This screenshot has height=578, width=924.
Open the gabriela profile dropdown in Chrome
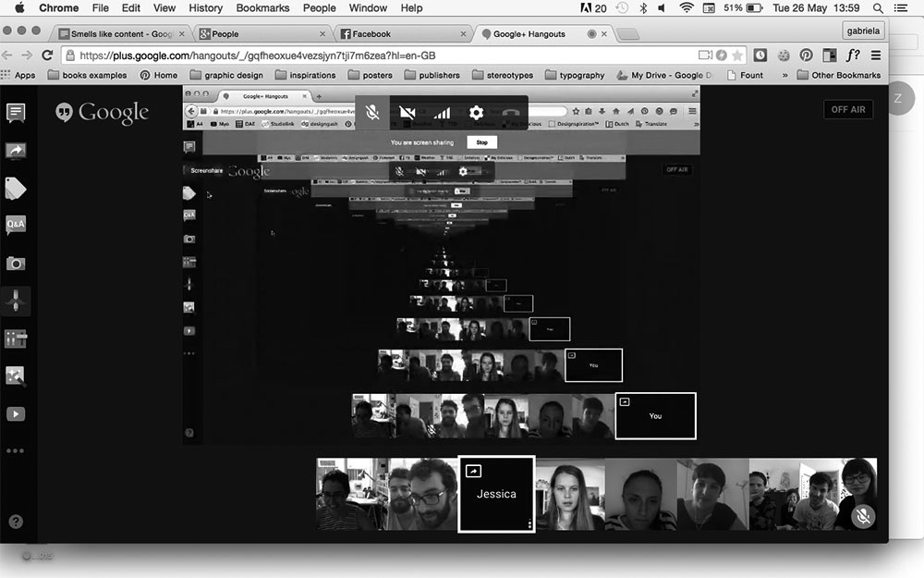point(864,31)
